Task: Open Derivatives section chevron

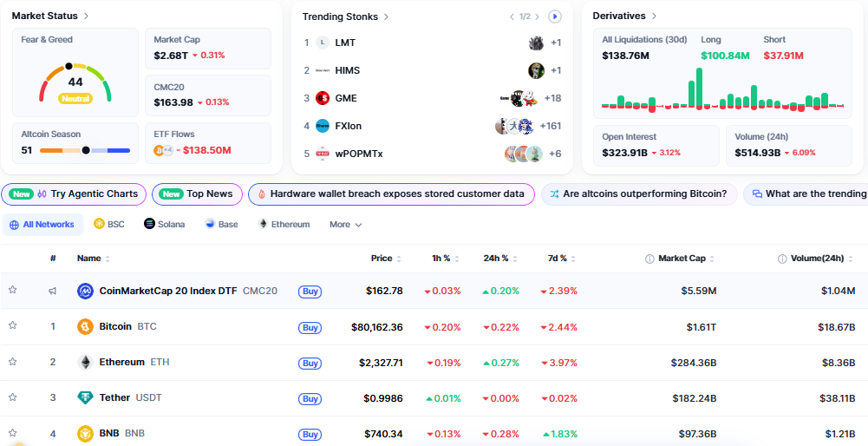Action: tap(654, 16)
